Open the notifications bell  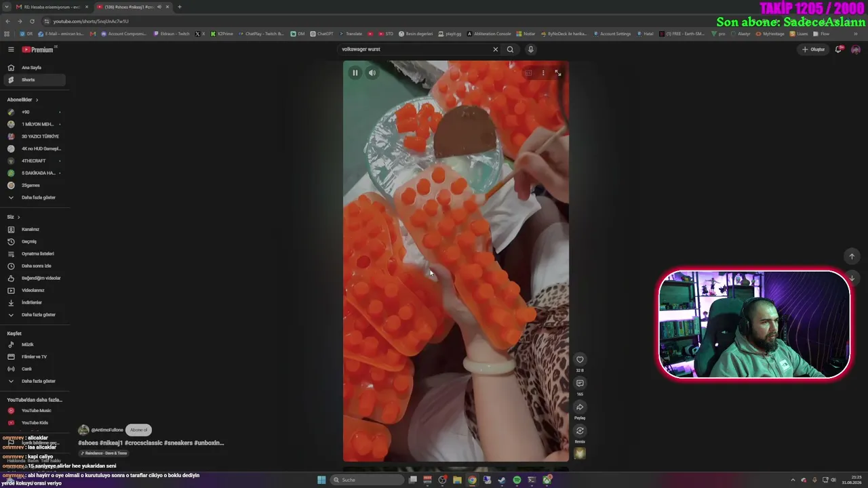pos(839,49)
